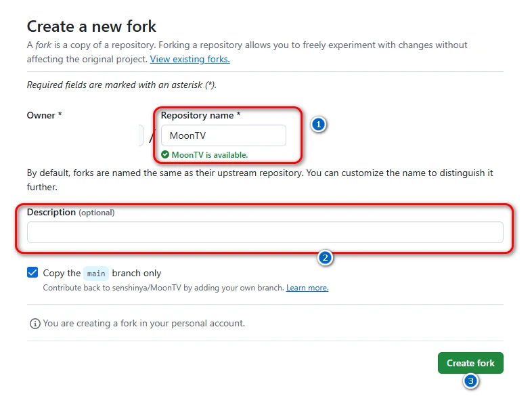Click into the empty Description text box
The width and height of the screenshot is (532, 411).
tap(265, 232)
